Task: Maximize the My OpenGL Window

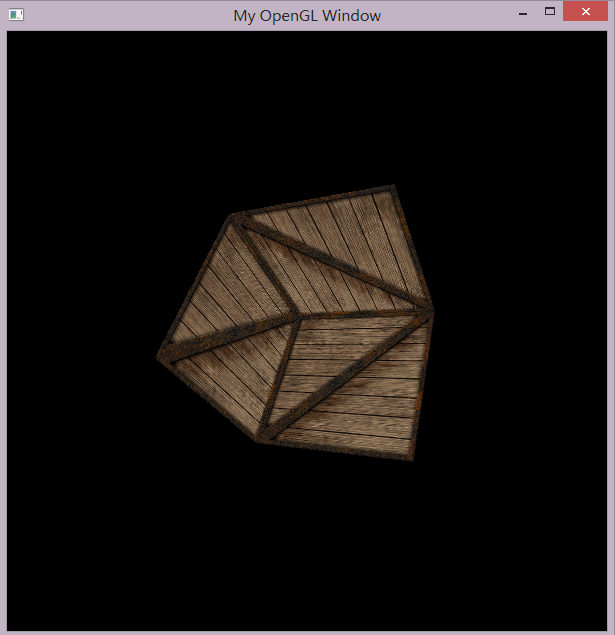Action: (549, 12)
